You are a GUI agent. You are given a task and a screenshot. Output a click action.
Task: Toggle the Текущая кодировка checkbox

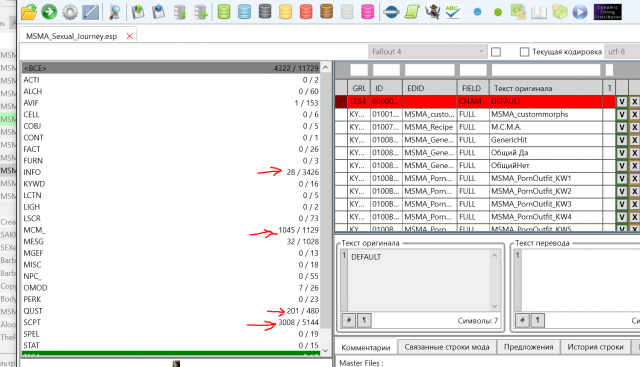click(524, 52)
